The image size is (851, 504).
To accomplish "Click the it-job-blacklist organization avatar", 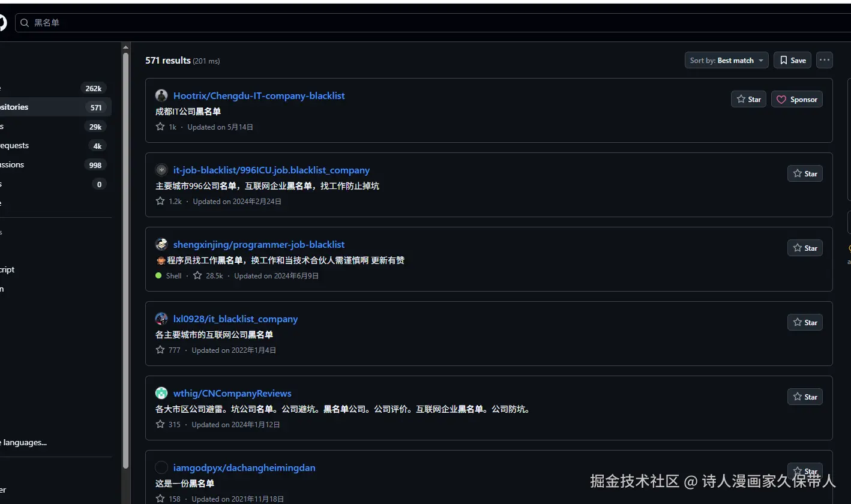I will (161, 170).
